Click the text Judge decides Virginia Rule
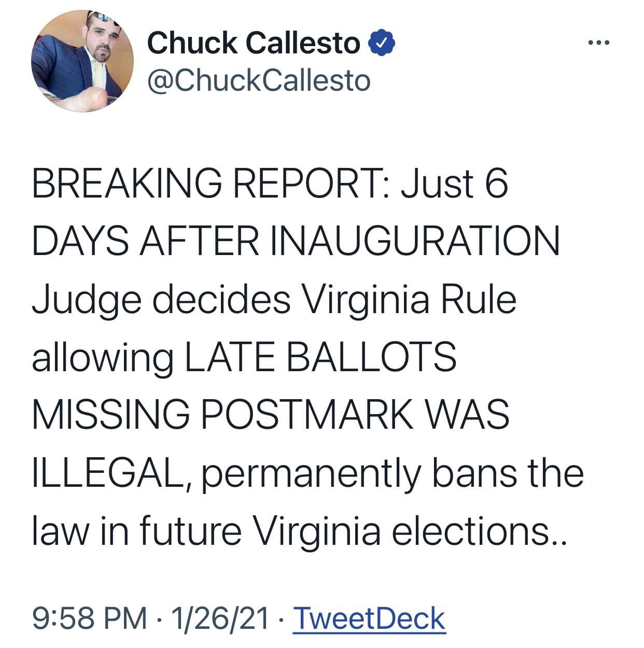Image resolution: width=644 pixels, height=648 pixels. click(274, 300)
